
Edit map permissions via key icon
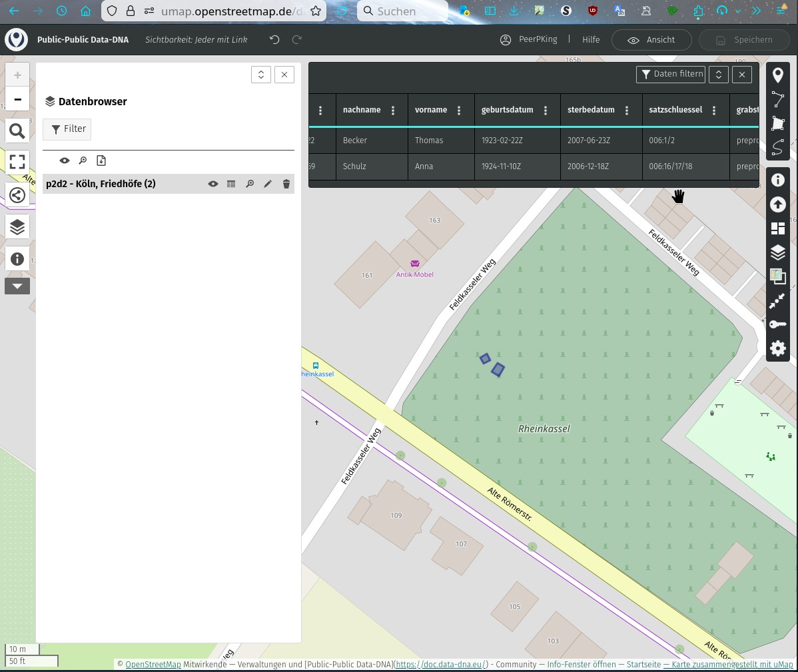(778, 324)
